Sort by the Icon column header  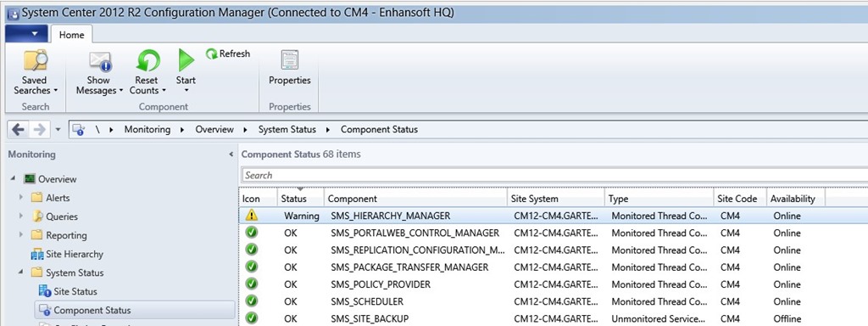[259, 199]
